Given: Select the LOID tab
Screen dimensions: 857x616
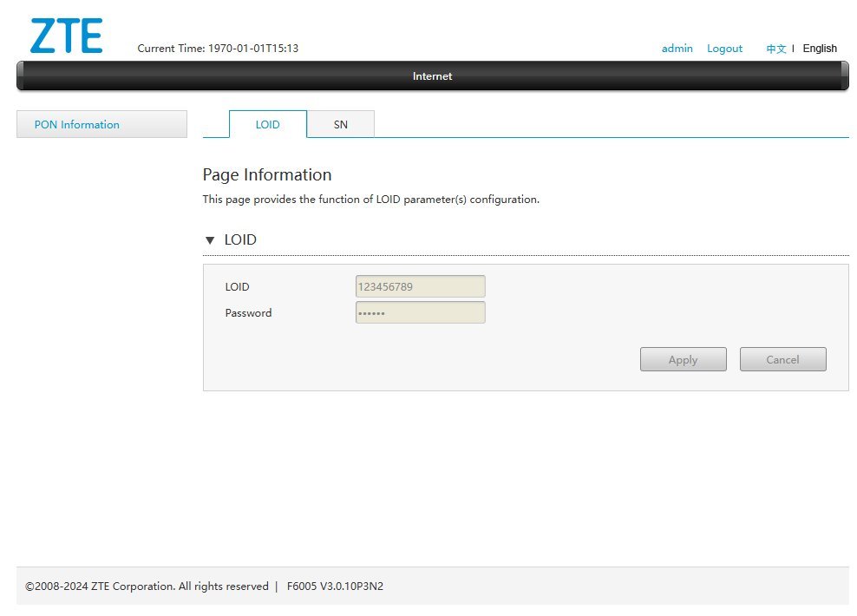Looking at the screenshot, I should (267, 124).
